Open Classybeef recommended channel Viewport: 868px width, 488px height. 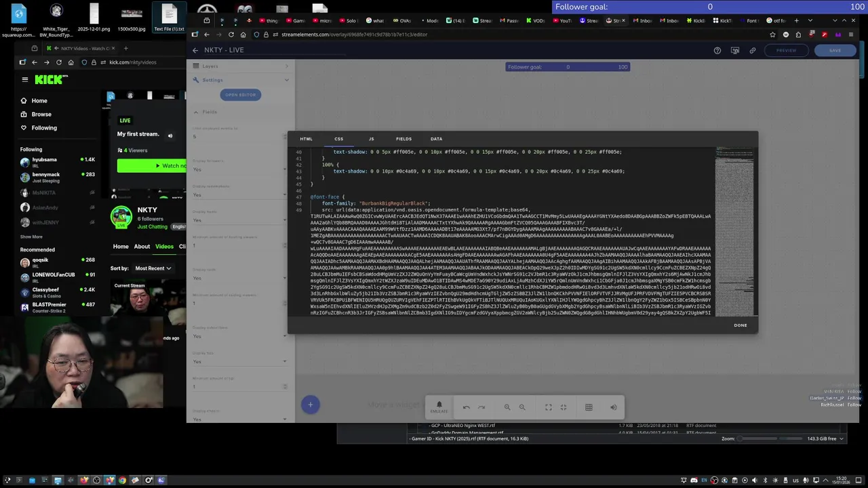pyautogui.click(x=58, y=292)
